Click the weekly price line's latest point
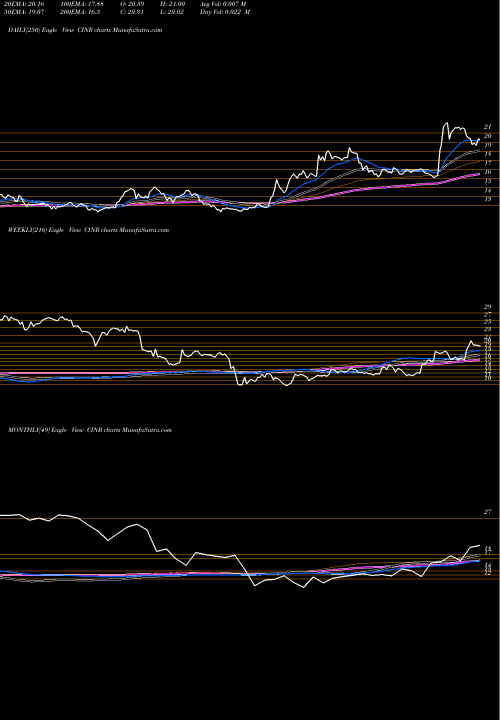The height and width of the screenshot is (720, 500). [x=480, y=346]
